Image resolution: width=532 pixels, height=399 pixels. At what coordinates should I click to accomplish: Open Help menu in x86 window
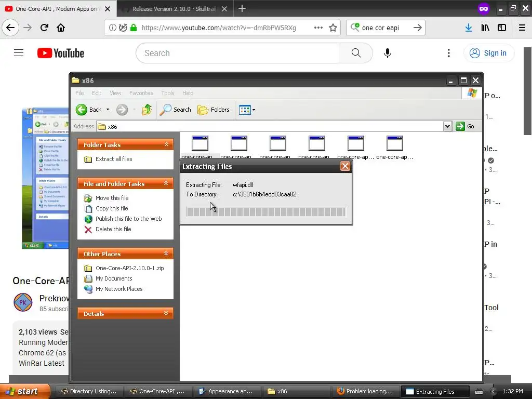pos(188,93)
